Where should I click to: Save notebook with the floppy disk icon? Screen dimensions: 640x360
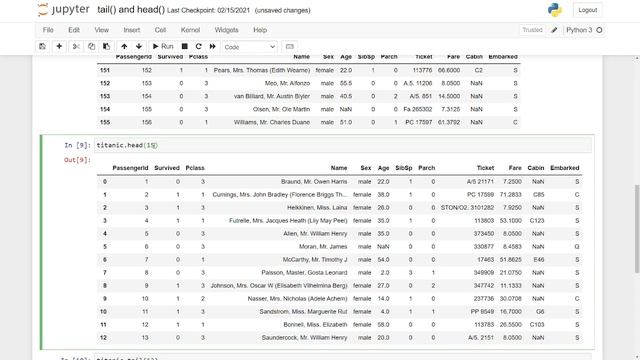point(42,47)
